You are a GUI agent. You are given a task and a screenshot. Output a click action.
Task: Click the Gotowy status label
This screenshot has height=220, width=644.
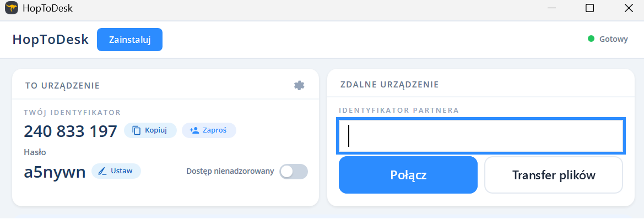614,39
